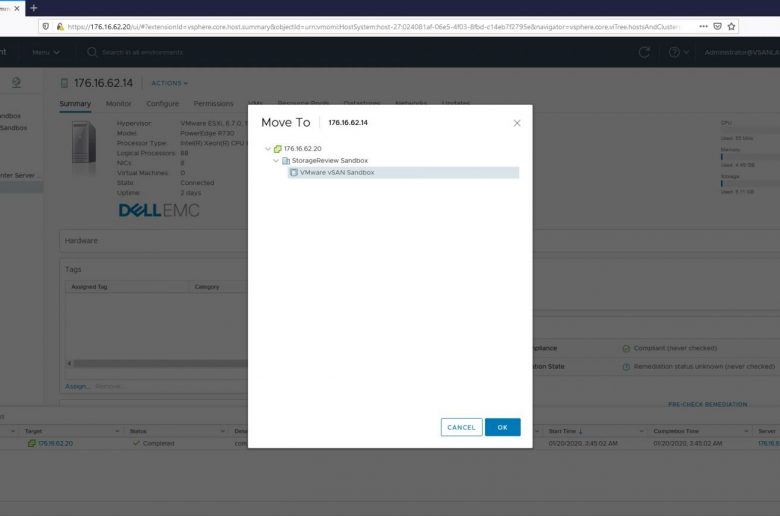Viewport: 780px width, 516px height.
Task: Click the refresh icon in the top bar
Action: click(x=644, y=52)
